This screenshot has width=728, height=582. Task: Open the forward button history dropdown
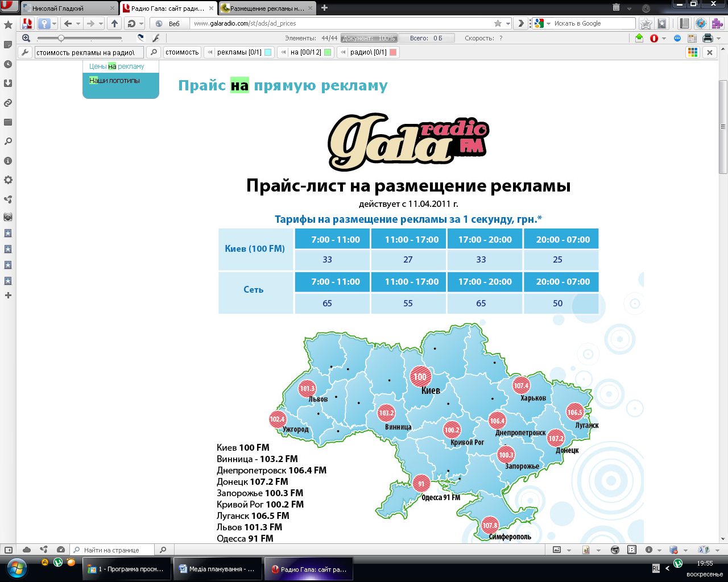[x=101, y=24]
